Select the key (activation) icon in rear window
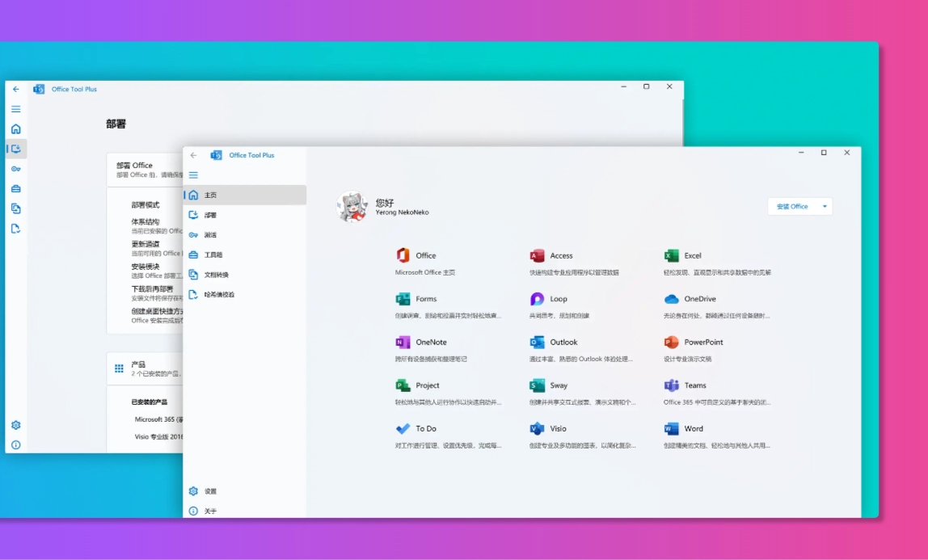Screen dimensions: 928x560 coord(16,169)
